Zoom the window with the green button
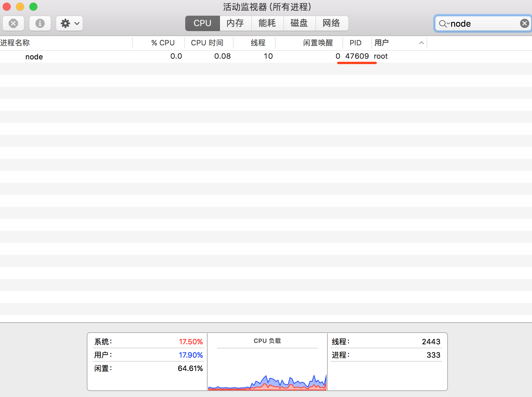The height and width of the screenshot is (397, 532). 33,7
